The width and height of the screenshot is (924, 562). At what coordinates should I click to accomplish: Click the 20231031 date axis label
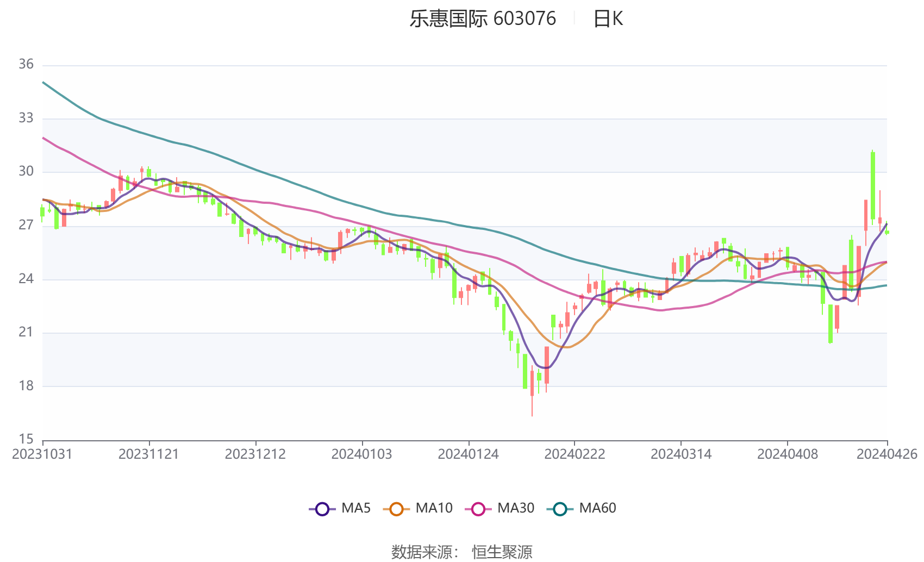coord(42,454)
